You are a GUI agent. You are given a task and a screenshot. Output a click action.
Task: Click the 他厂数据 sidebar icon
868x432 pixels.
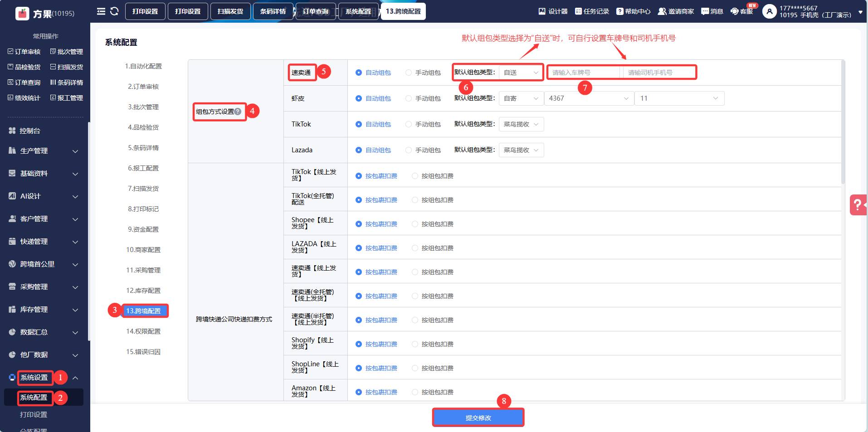(12, 354)
